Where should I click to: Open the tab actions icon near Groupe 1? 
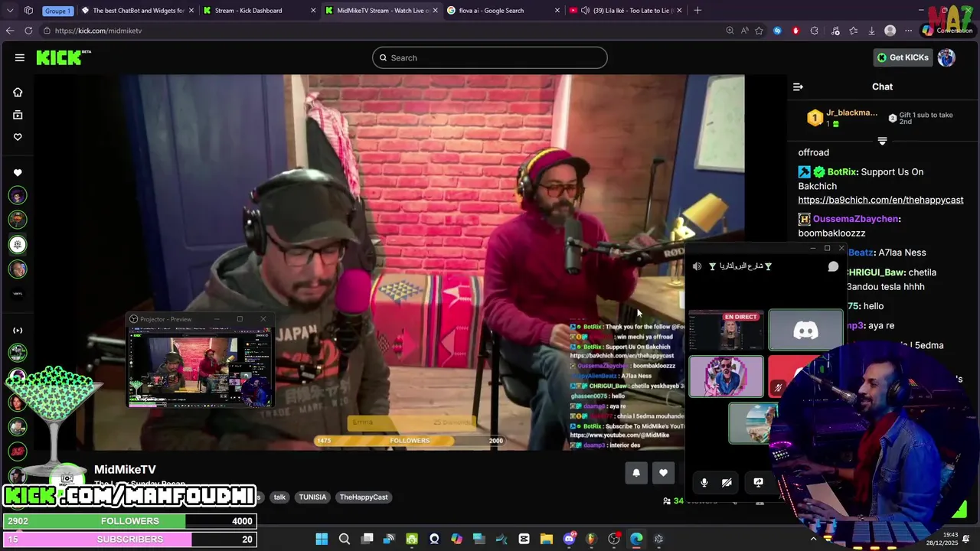tap(28, 11)
